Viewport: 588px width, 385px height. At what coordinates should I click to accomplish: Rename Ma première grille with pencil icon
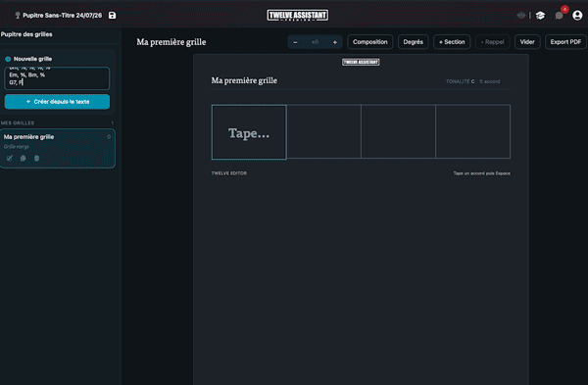tap(10, 158)
